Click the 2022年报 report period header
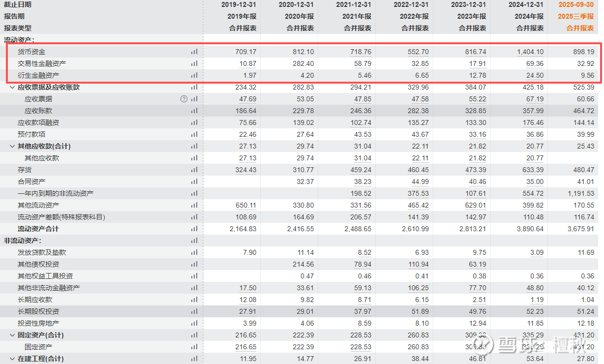Screen dimensions: 604x364 click(x=414, y=16)
